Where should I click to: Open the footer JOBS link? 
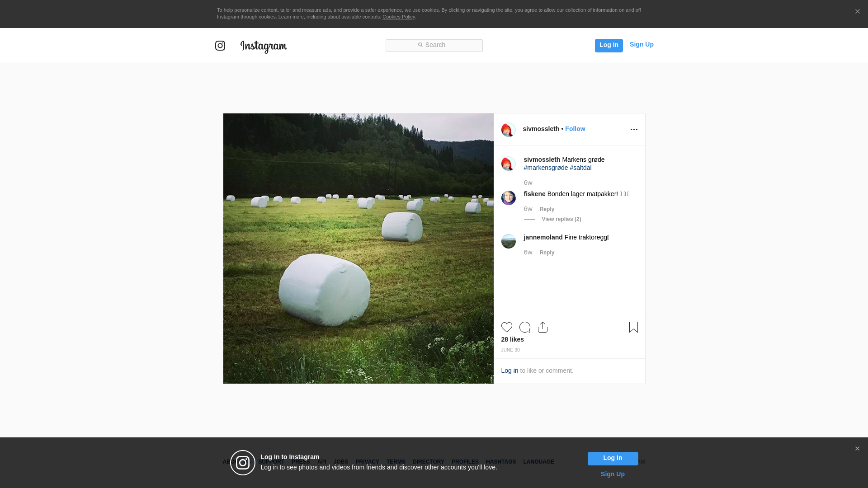pyautogui.click(x=341, y=462)
